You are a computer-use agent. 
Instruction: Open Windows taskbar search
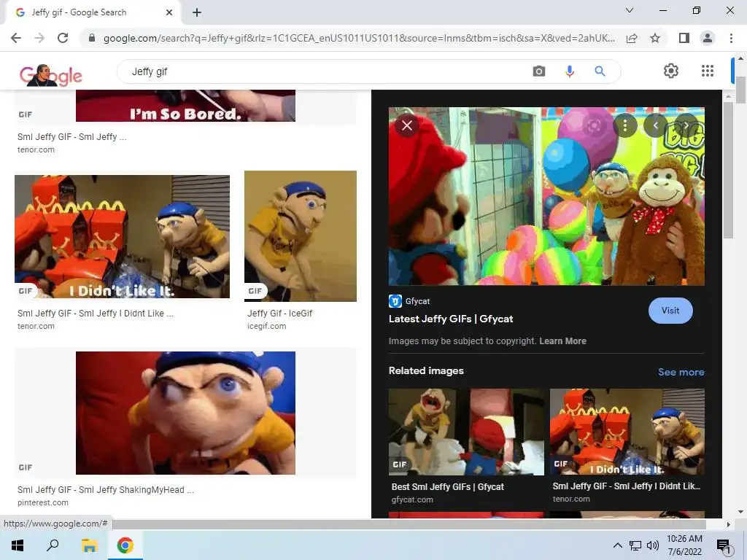pyautogui.click(x=53, y=545)
